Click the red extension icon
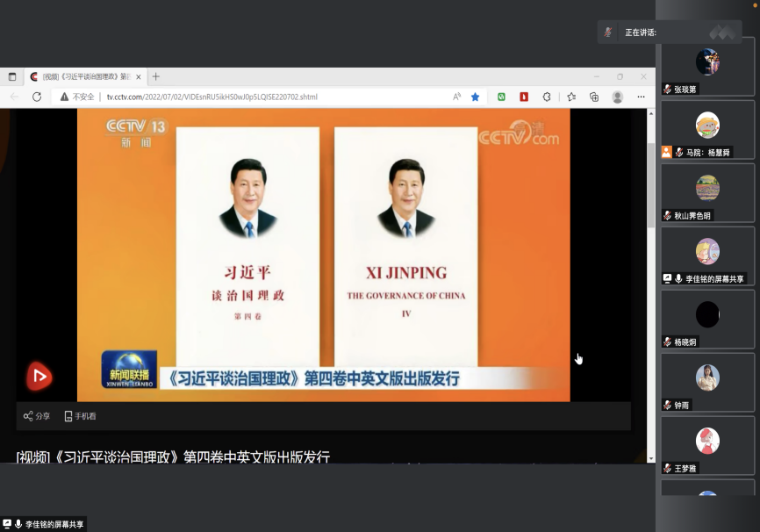The width and height of the screenshot is (760, 532). [524, 97]
